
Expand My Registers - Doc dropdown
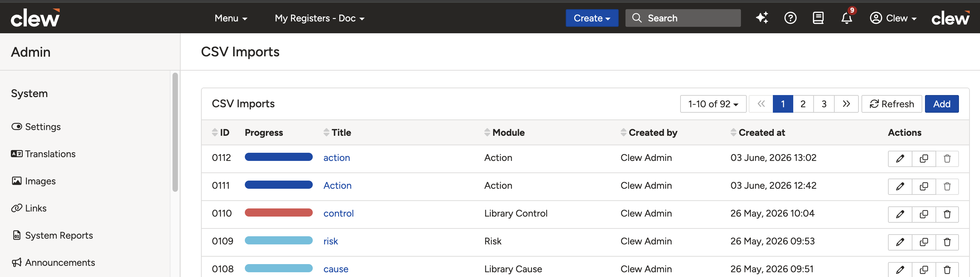(320, 18)
